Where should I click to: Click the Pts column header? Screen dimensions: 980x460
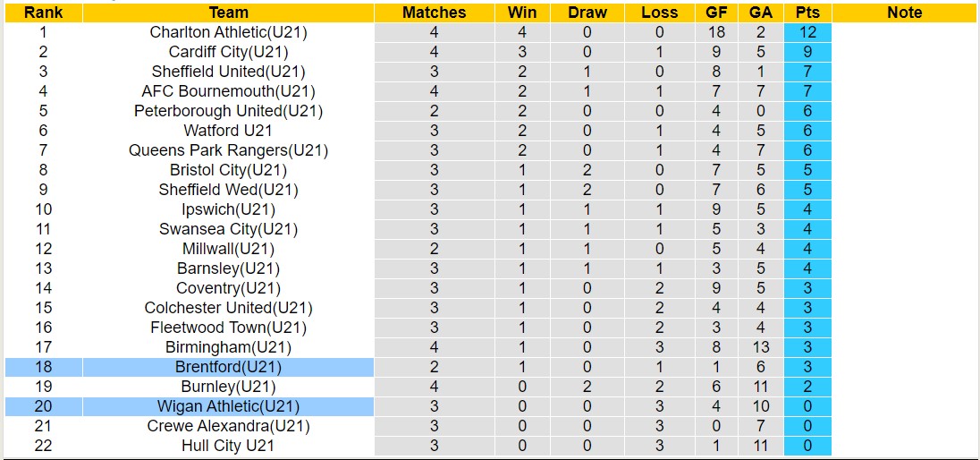pyautogui.click(x=807, y=13)
